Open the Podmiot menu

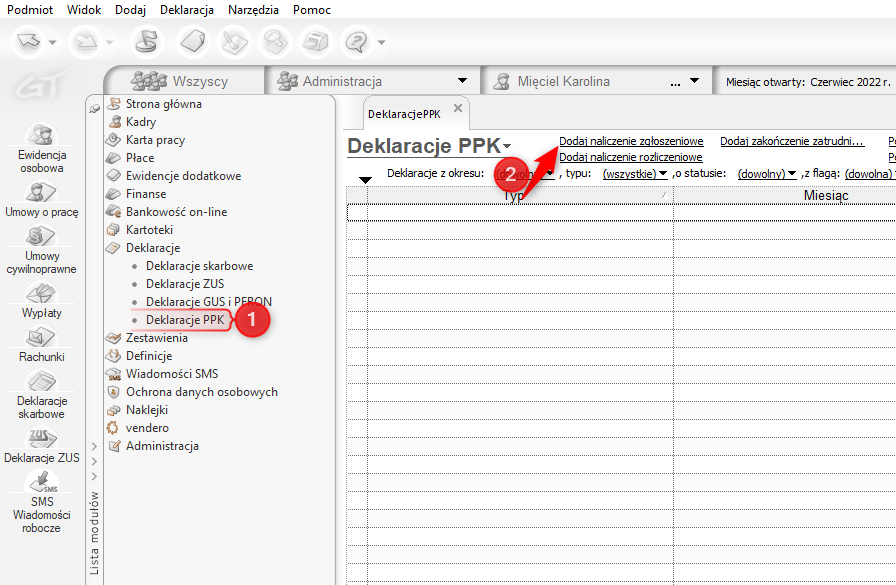[x=30, y=10]
